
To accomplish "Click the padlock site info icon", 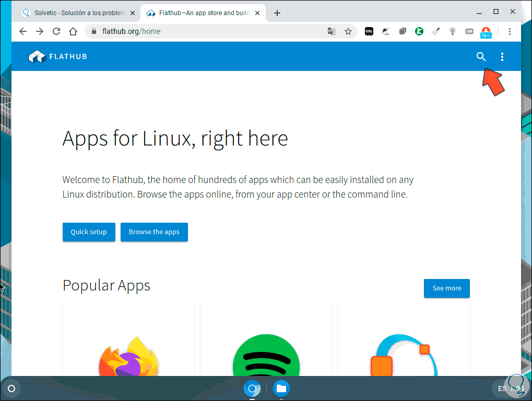I will coord(94,31).
